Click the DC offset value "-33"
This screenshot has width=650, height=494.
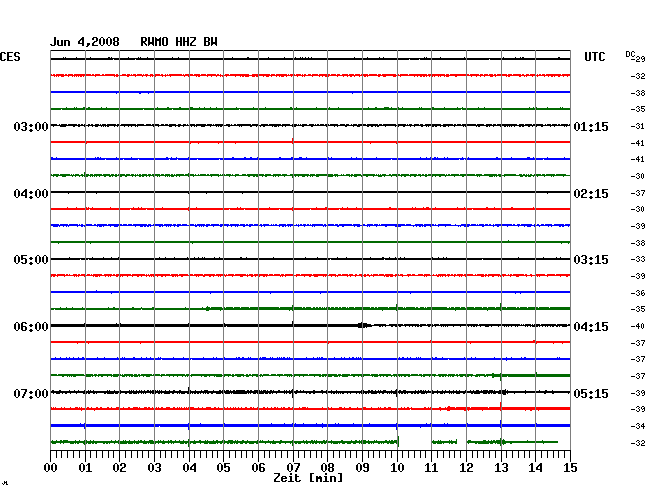638,259
